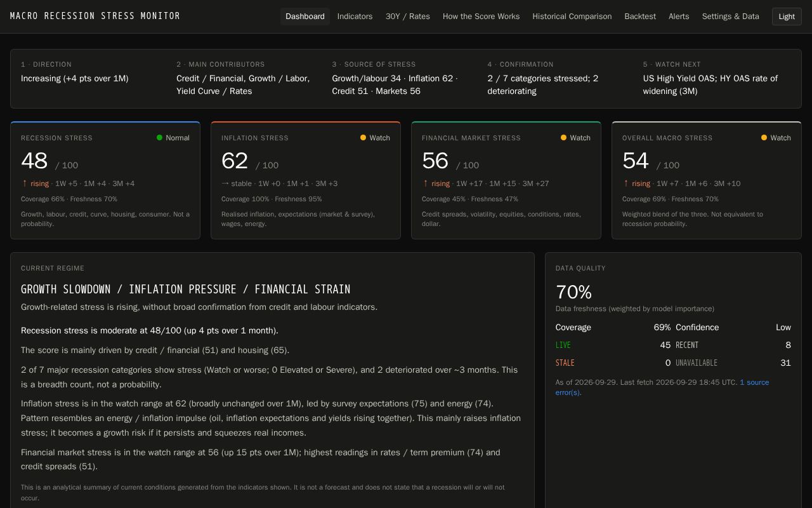Screen dimensions: 812x508
Task: Click rising arrow on Overall Macro Stress card
Action: pyautogui.click(x=626, y=184)
